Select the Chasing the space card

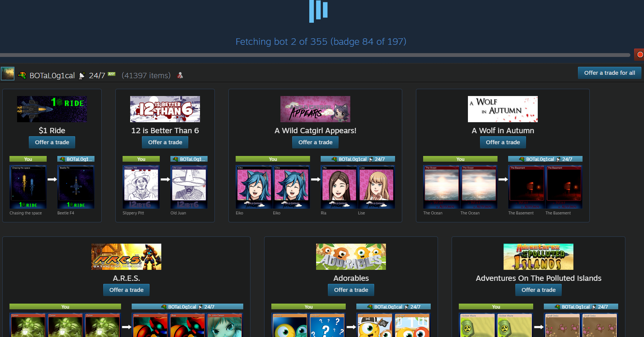tap(28, 187)
